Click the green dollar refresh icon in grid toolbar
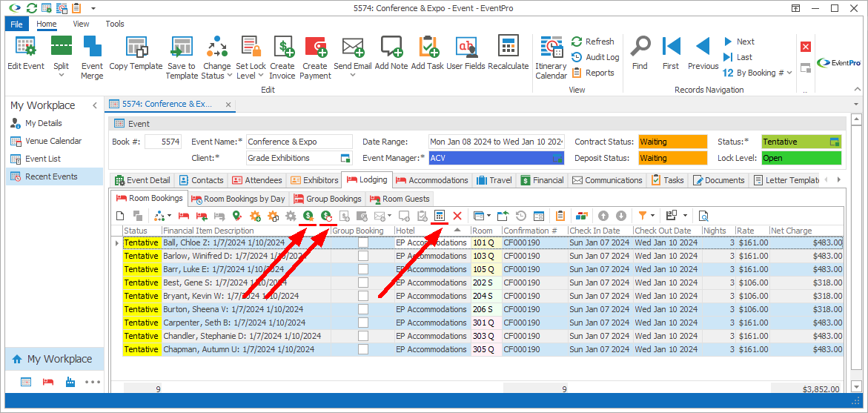The height and width of the screenshot is (413, 868). coord(327,215)
